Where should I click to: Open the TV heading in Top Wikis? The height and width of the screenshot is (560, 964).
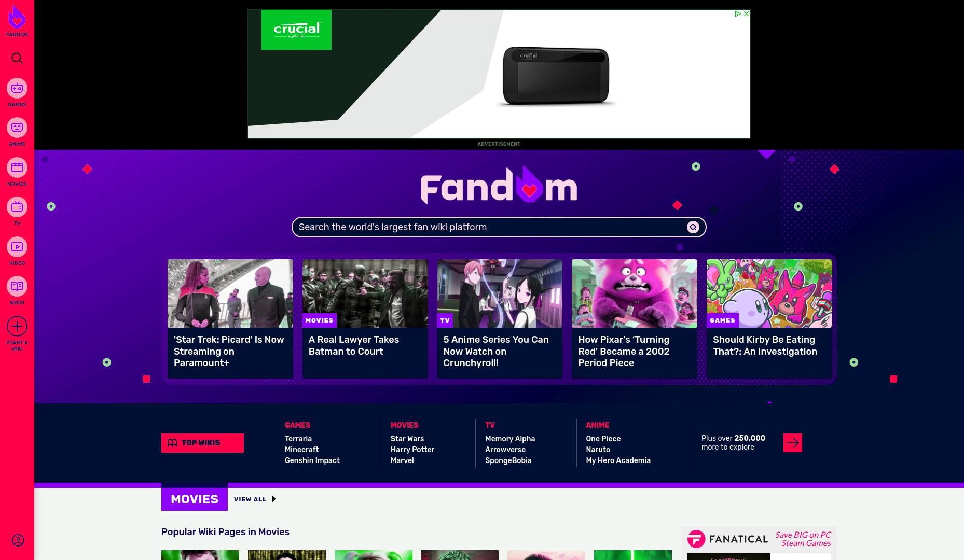(x=490, y=425)
